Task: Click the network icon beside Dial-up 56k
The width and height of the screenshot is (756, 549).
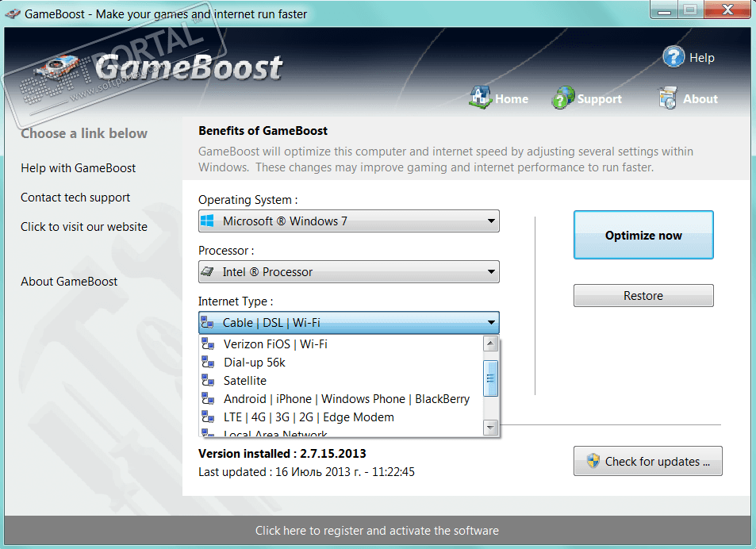Action: coord(208,363)
